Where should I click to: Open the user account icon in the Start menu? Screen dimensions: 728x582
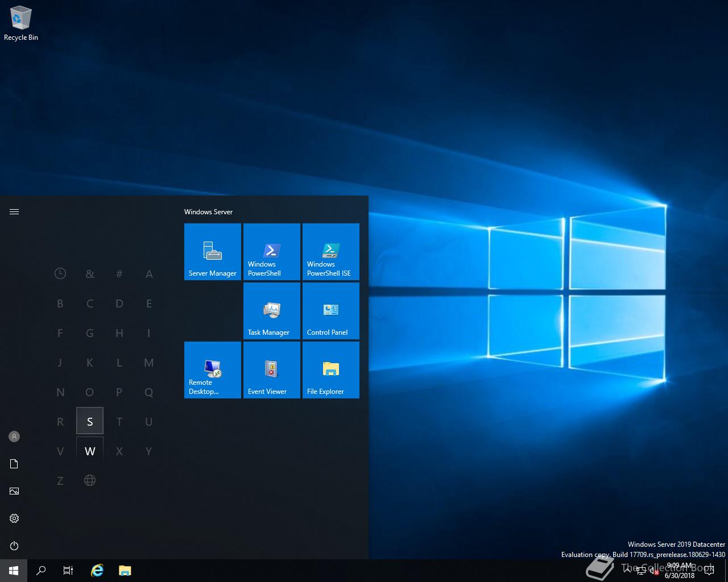[14, 436]
